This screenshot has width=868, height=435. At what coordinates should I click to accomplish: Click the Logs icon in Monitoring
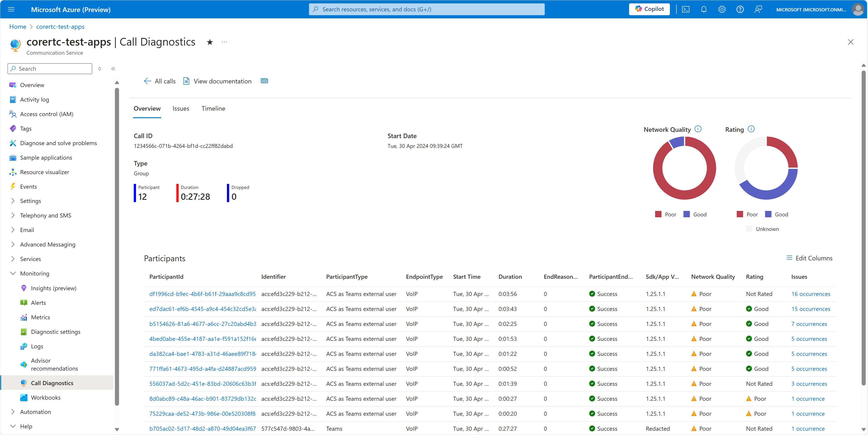(23, 346)
